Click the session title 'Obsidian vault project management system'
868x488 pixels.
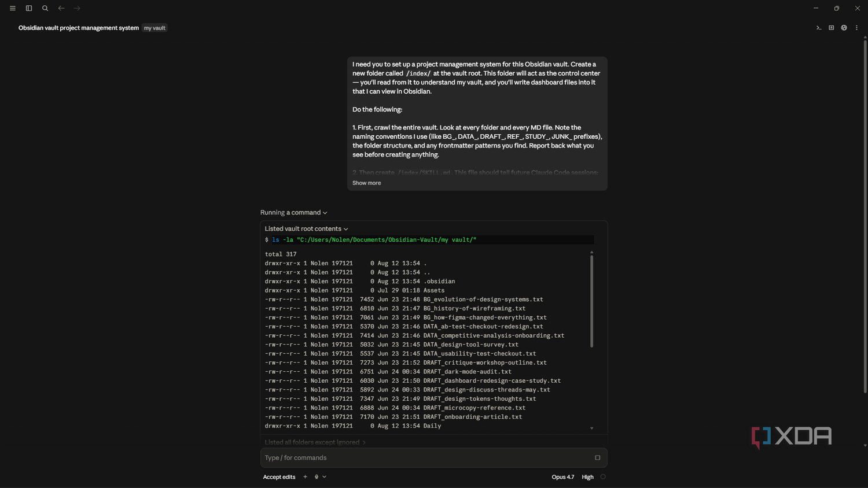(x=79, y=28)
